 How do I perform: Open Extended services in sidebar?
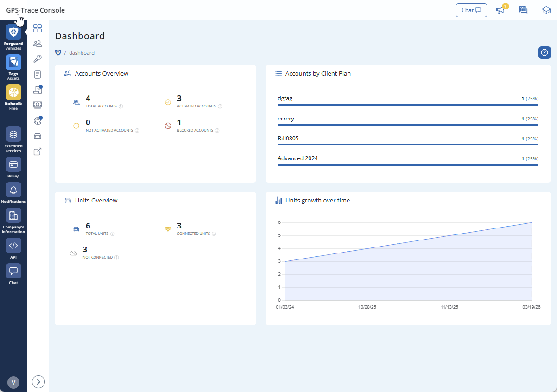point(13,134)
